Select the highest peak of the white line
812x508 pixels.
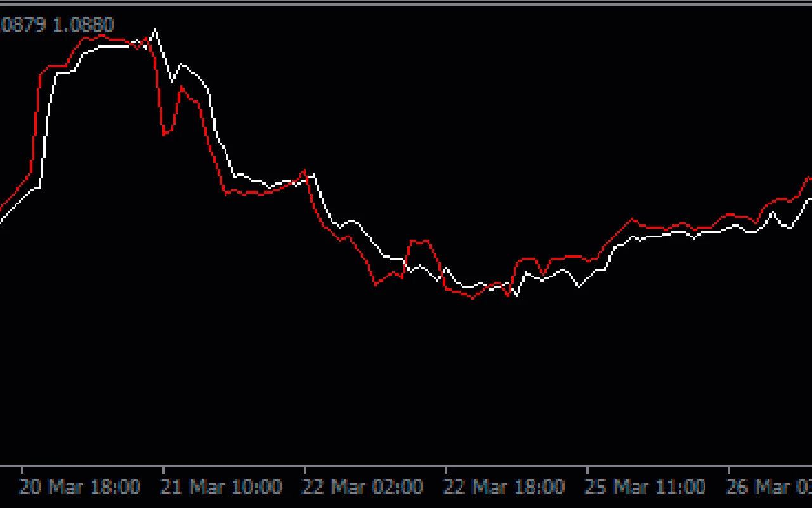coord(154,29)
